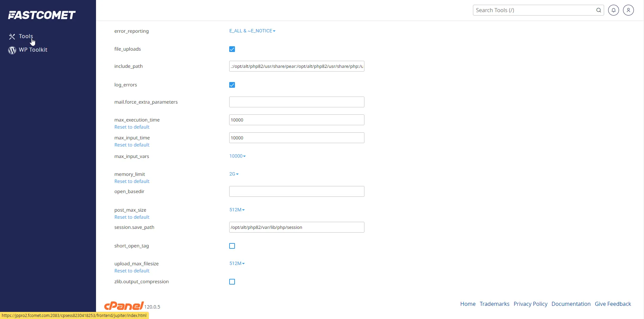The height and width of the screenshot is (319, 644).
Task: Click the open_basedir input field
Action: pyautogui.click(x=297, y=191)
